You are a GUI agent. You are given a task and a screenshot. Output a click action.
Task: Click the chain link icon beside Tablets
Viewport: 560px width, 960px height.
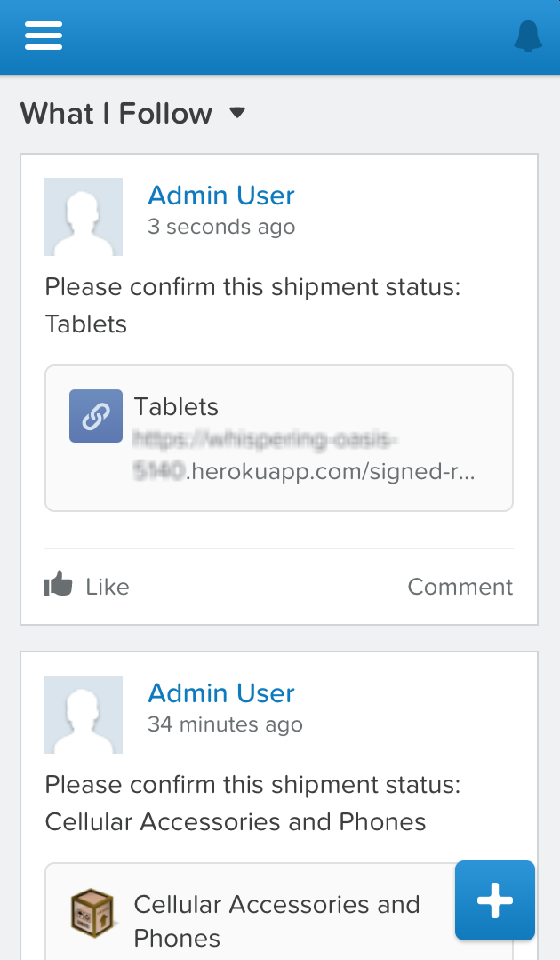pyautogui.click(x=95, y=416)
